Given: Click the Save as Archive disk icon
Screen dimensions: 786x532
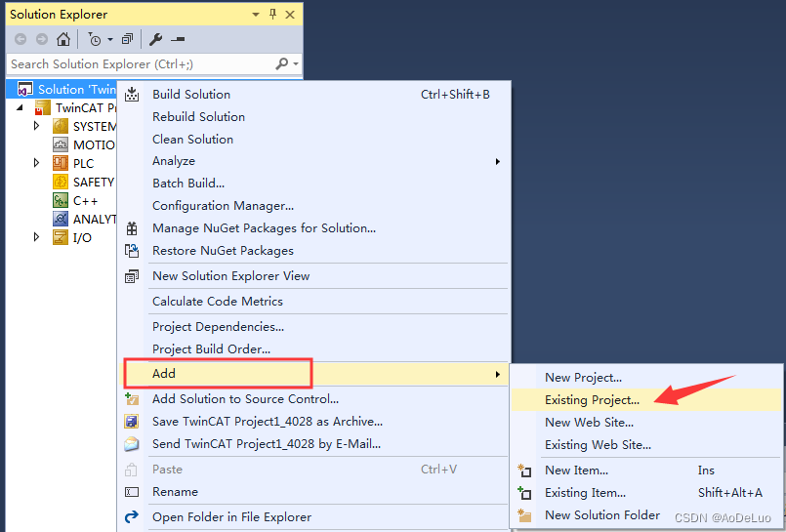Looking at the screenshot, I should click(132, 422).
